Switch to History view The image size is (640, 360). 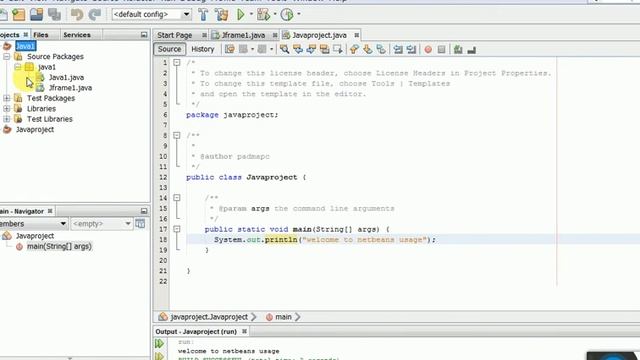pyautogui.click(x=202, y=49)
